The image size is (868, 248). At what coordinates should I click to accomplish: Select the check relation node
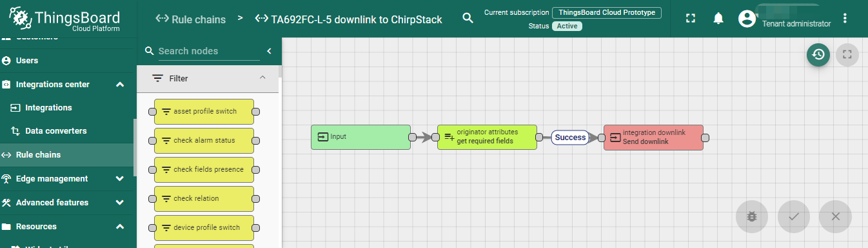204,199
